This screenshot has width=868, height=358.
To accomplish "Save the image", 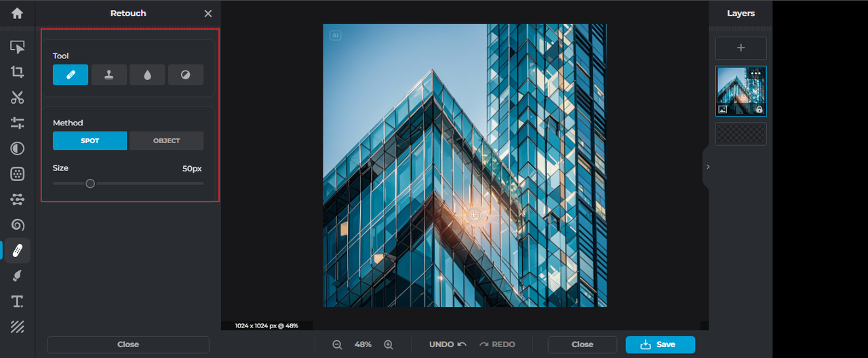I will (x=660, y=344).
